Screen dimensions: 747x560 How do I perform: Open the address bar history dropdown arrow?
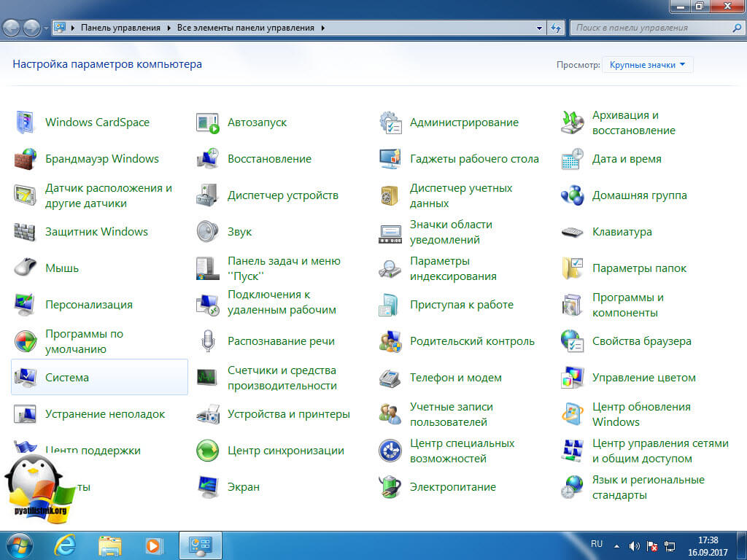coord(540,28)
